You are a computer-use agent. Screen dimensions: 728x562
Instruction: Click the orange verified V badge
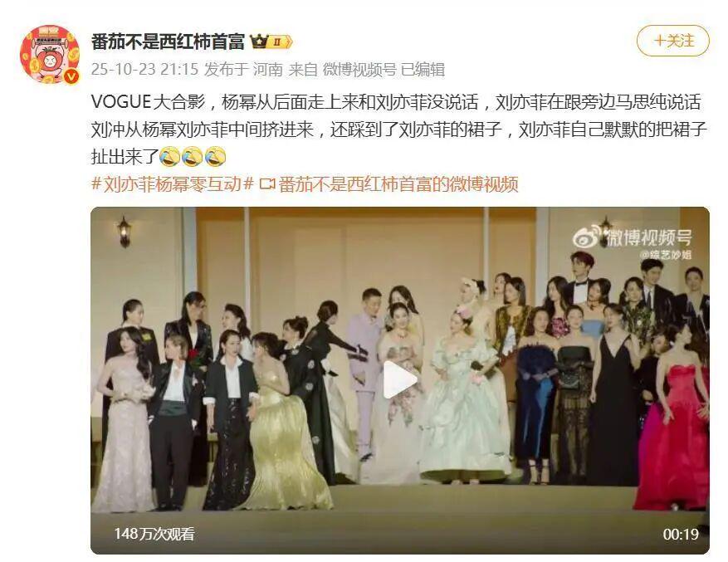coord(71,76)
